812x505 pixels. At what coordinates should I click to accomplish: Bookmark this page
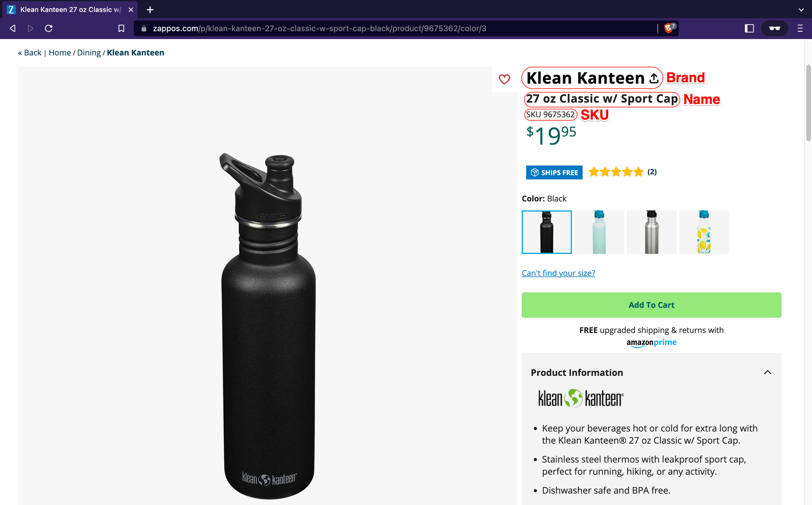click(x=120, y=28)
